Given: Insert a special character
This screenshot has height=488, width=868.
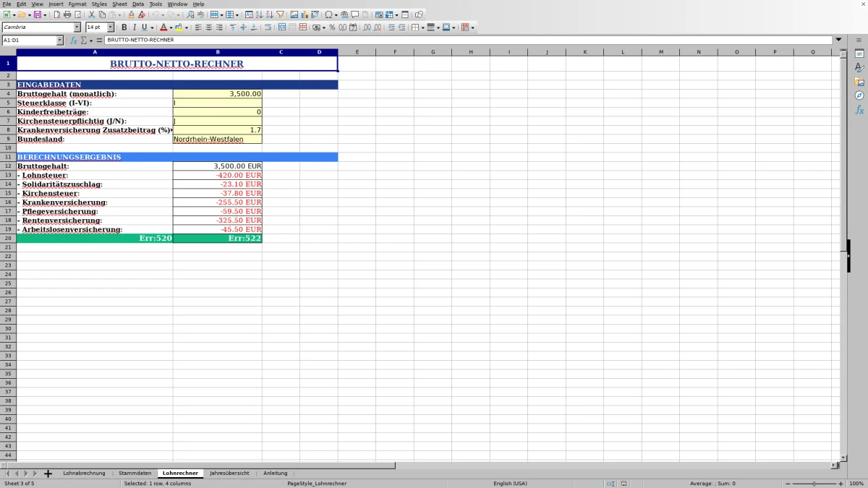Looking at the screenshot, I should 329,14.
